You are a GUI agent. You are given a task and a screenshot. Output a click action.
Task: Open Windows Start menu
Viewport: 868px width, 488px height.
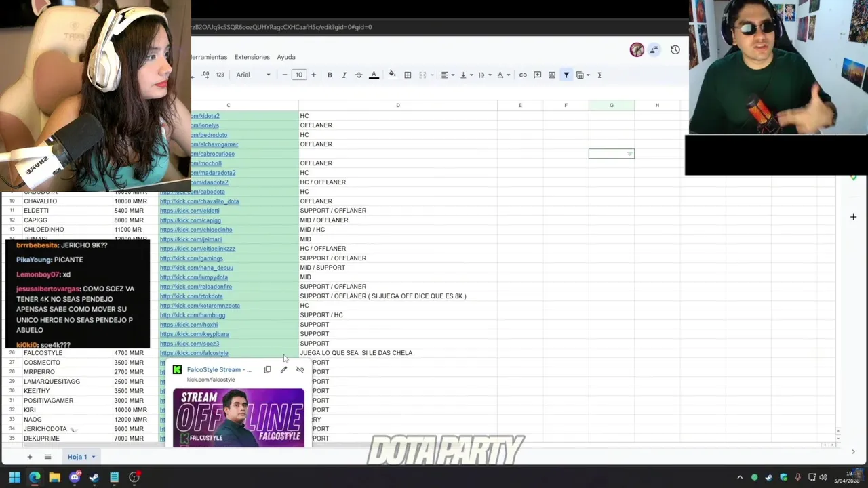coord(14,477)
